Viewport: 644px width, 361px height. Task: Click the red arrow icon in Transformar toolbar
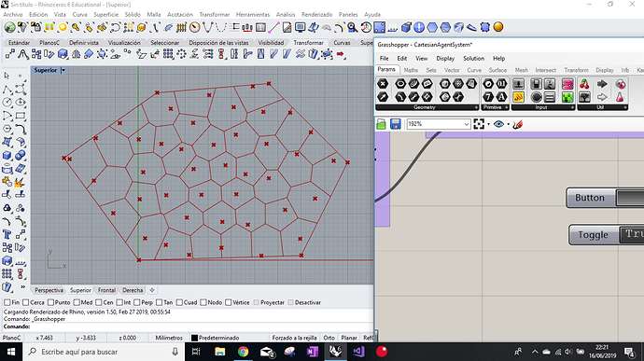pyautogui.click(x=341, y=54)
